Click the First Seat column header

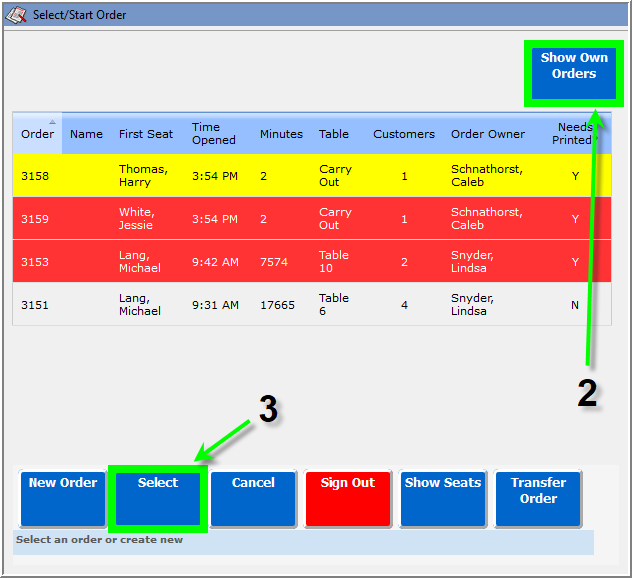pos(146,134)
